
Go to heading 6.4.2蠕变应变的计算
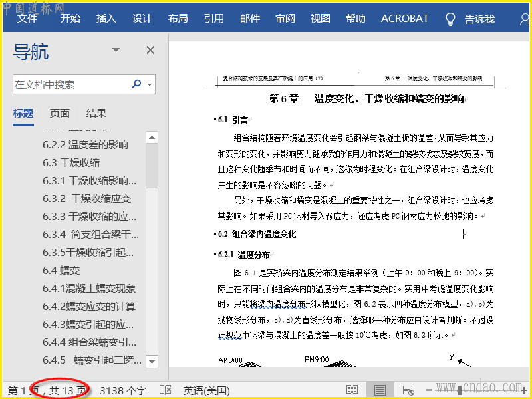89,307
